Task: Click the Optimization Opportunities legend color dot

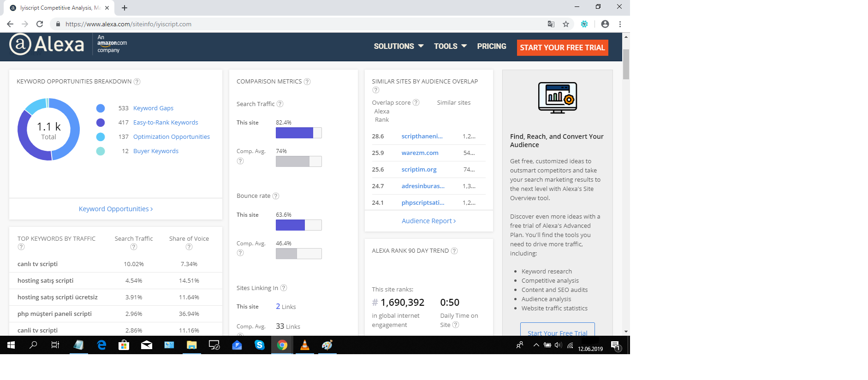Action: [x=101, y=137]
